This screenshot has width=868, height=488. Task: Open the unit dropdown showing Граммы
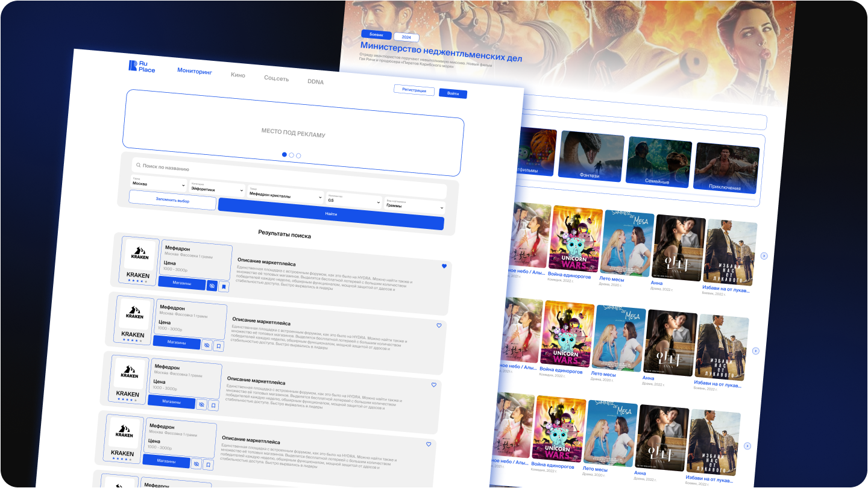414,205
